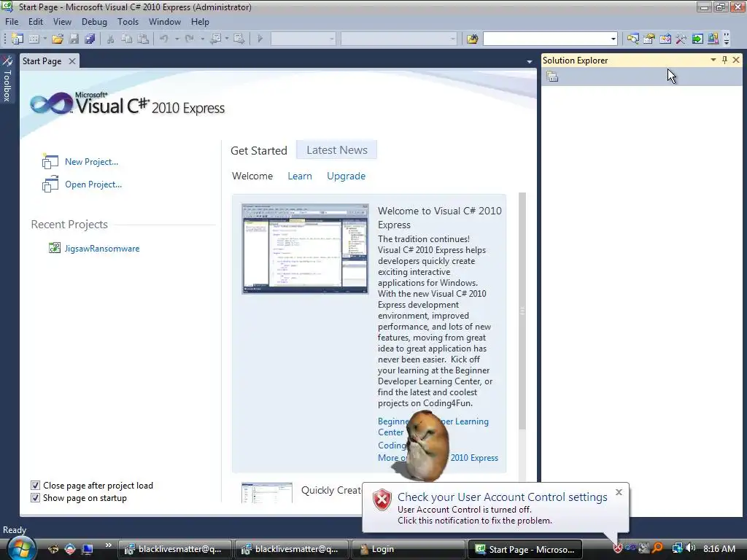Click the New Project toolbar icon

click(18, 39)
